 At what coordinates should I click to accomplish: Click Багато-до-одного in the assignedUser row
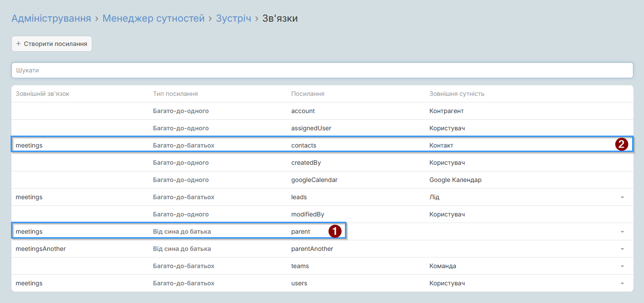181,128
